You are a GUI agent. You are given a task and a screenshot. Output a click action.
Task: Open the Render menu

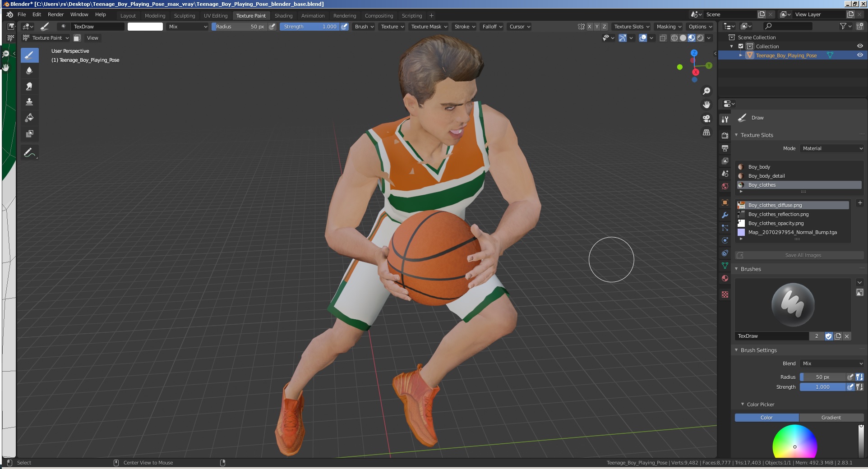coord(56,14)
